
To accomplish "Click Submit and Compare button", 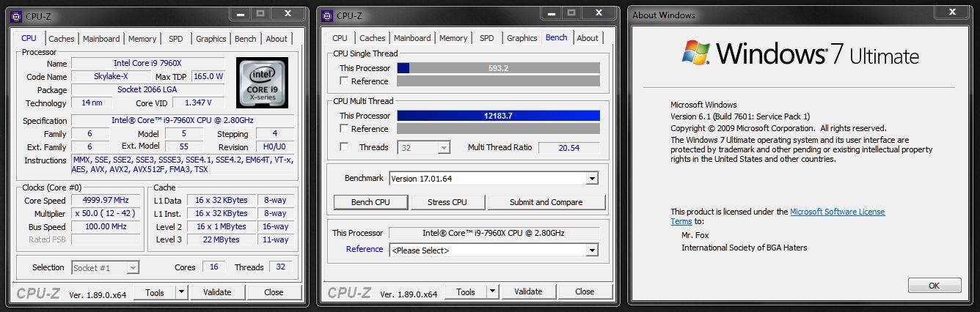I will [546, 202].
